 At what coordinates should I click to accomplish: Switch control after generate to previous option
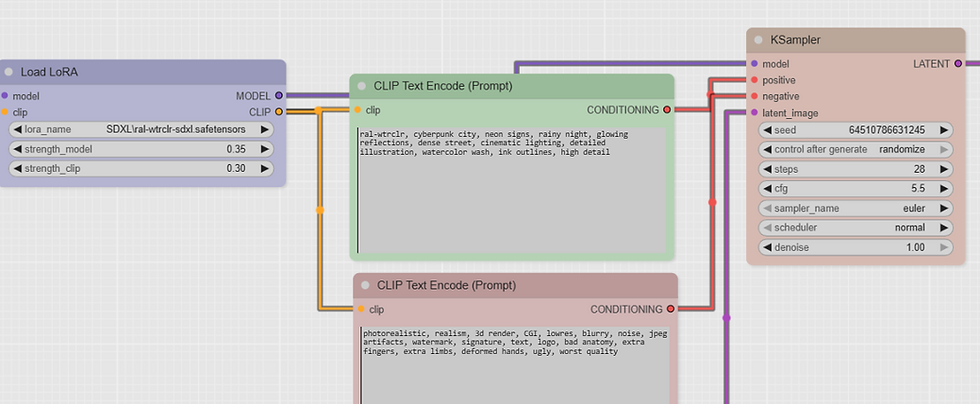(768, 149)
